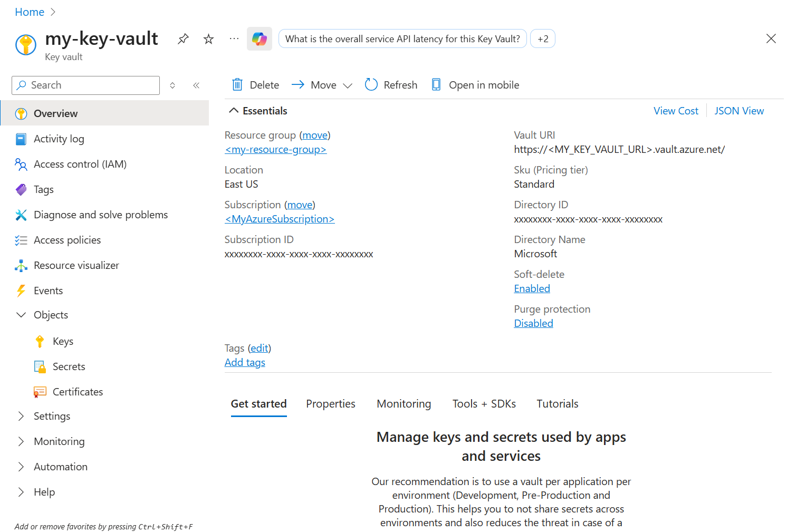Open Certificates in the sidebar
The height and width of the screenshot is (532, 787).
tap(78, 392)
